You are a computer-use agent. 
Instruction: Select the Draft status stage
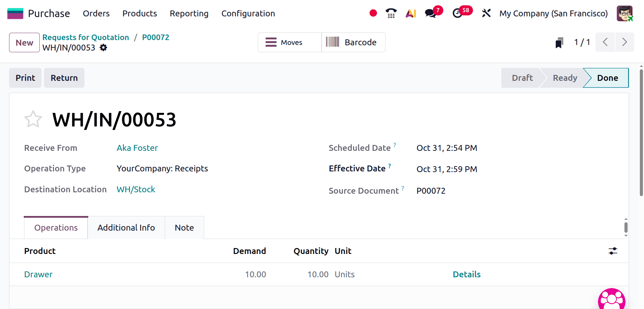click(x=522, y=78)
